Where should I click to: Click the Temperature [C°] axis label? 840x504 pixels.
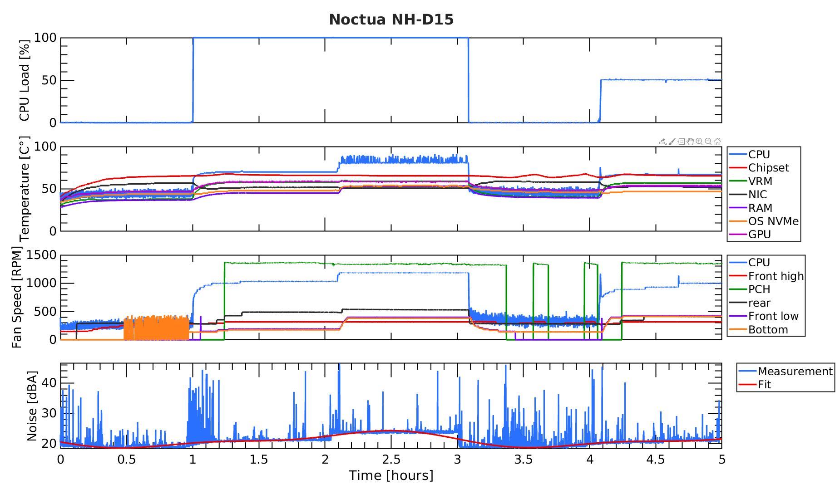[x=24, y=188]
